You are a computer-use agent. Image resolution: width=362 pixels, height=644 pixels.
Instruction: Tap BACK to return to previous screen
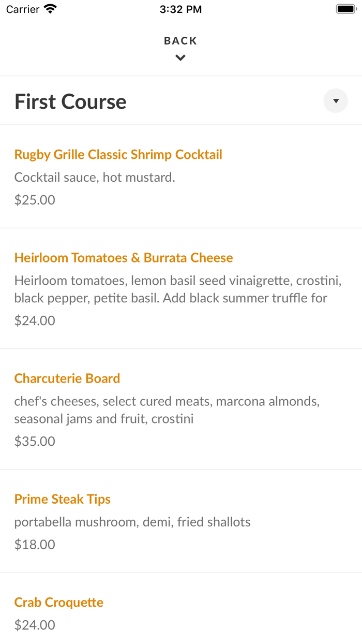[x=180, y=40]
